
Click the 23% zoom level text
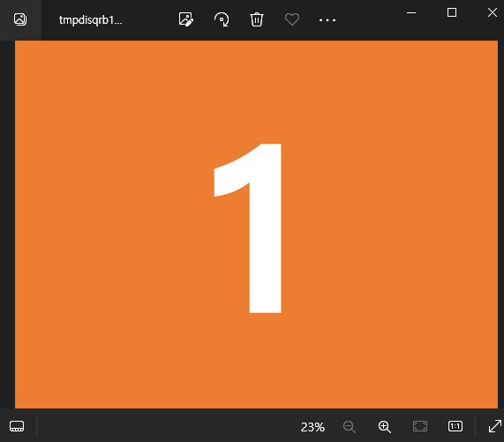[312, 427]
